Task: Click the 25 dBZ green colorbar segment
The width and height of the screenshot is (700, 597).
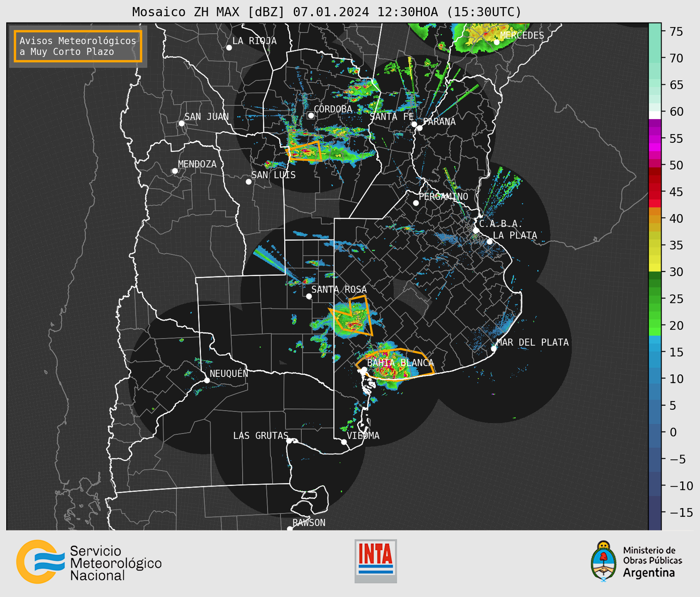Action: [x=655, y=298]
